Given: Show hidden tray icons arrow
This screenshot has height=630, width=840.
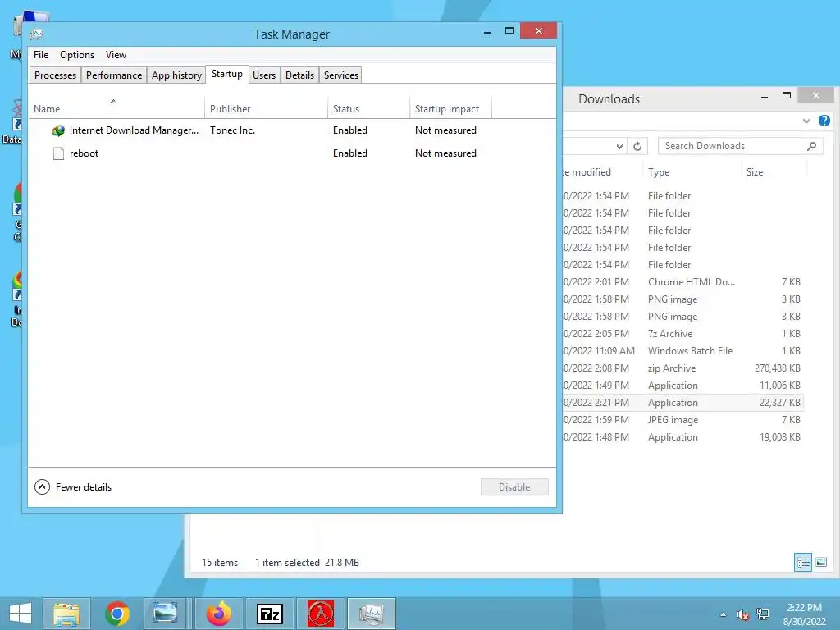Looking at the screenshot, I should 724,614.
